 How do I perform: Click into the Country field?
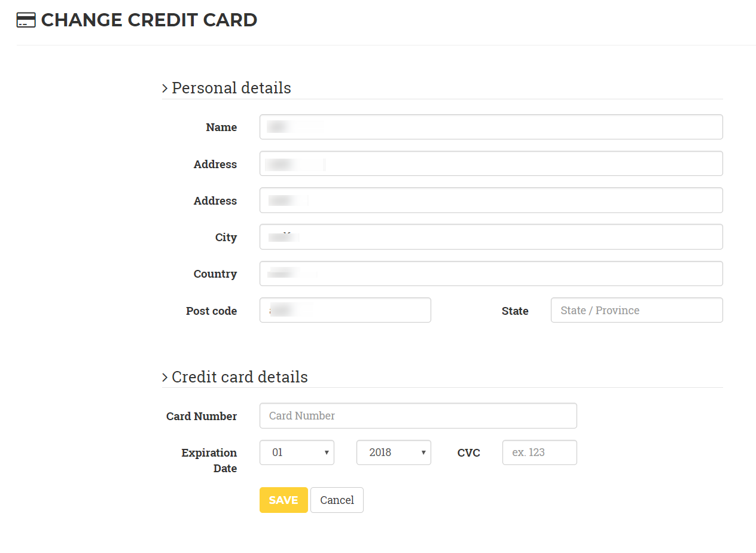(491, 274)
